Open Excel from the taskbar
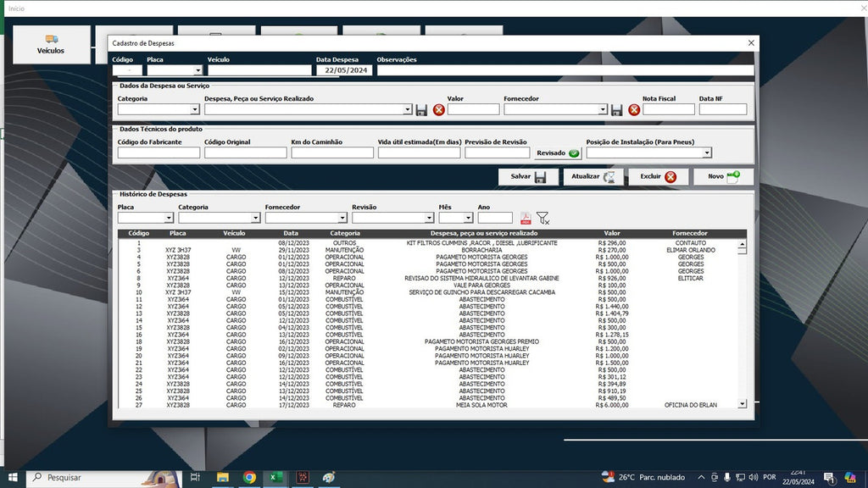The image size is (868, 488). [275, 477]
